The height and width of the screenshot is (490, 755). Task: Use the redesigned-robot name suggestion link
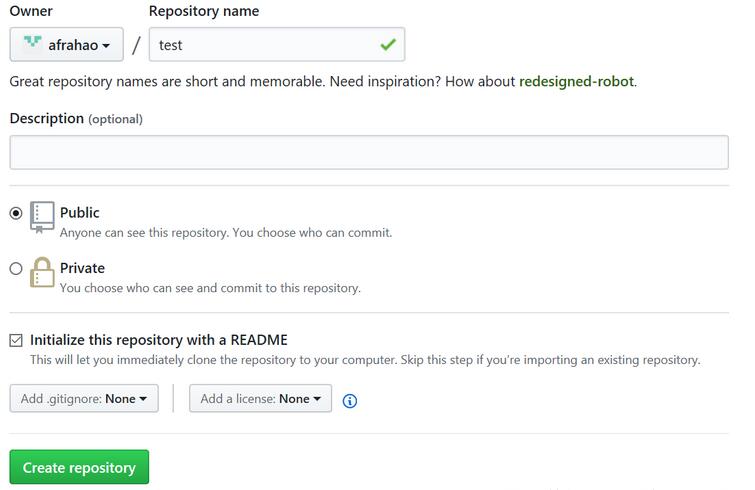coord(576,81)
